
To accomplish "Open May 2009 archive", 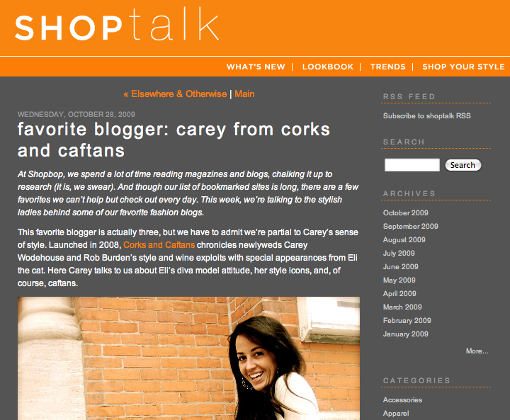I will point(399,280).
